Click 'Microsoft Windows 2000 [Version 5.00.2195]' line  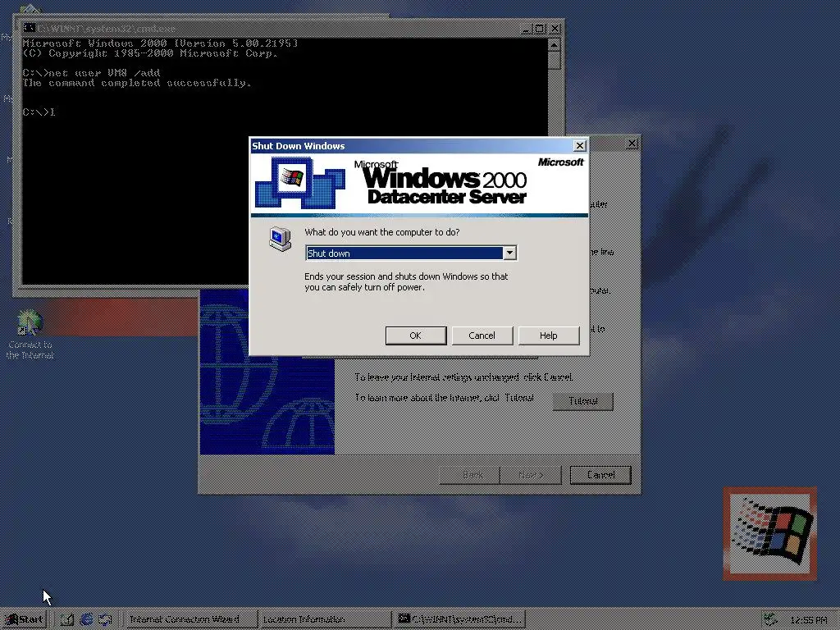click(160, 43)
